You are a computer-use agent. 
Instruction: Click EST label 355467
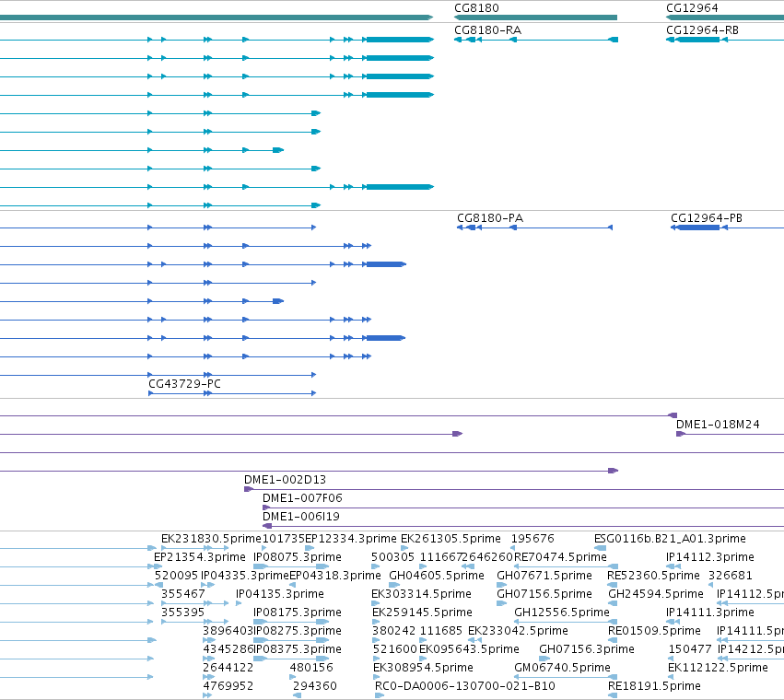coord(183,594)
